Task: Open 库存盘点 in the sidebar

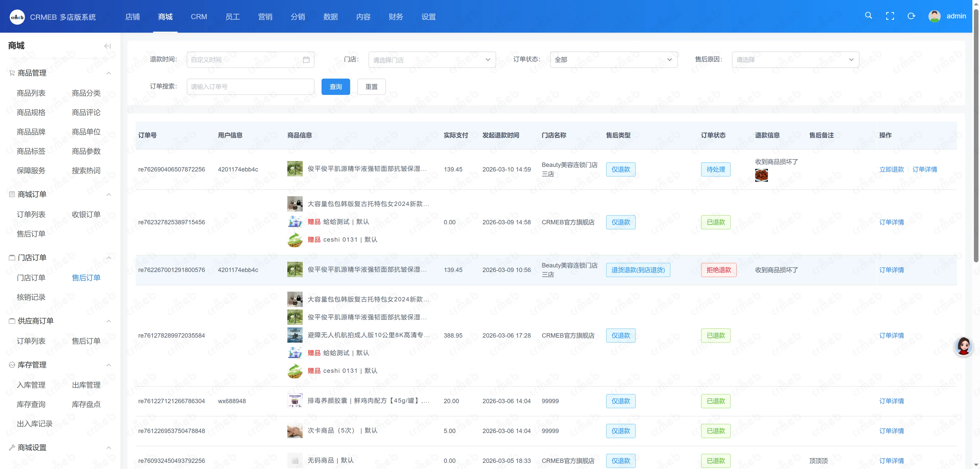Action: pos(86,404)
